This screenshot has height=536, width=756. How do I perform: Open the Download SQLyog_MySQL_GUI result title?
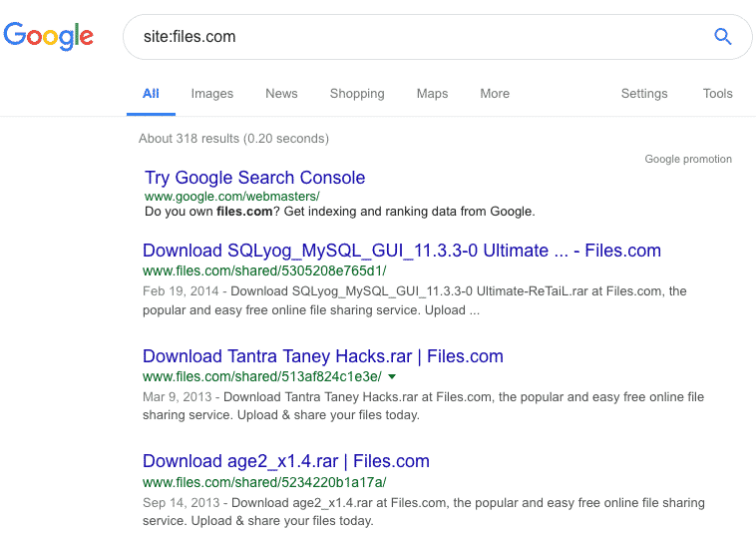pyautogui.click(x=402, y=251)
